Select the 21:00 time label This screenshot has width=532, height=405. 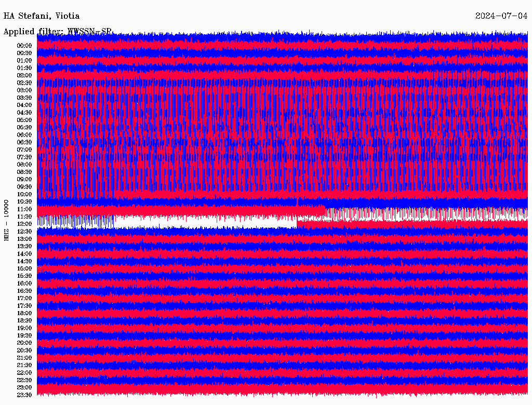click(24, 358)
